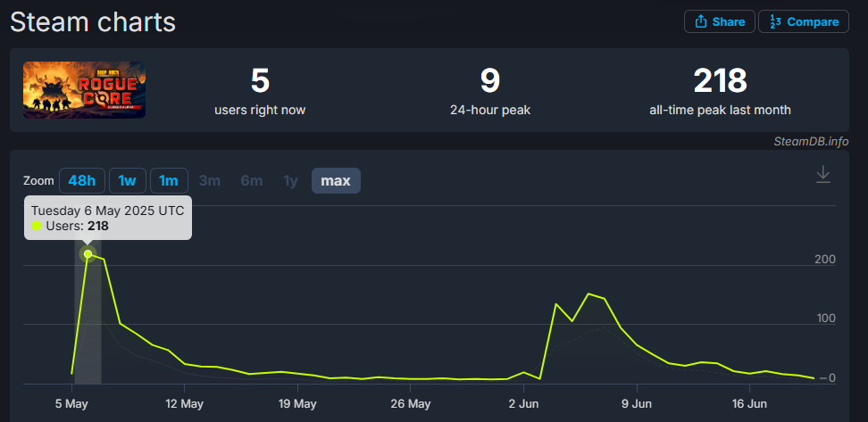Screen dimensions: 868x422
Task: Click the 12 May axis label
Action: pos(184,404)
